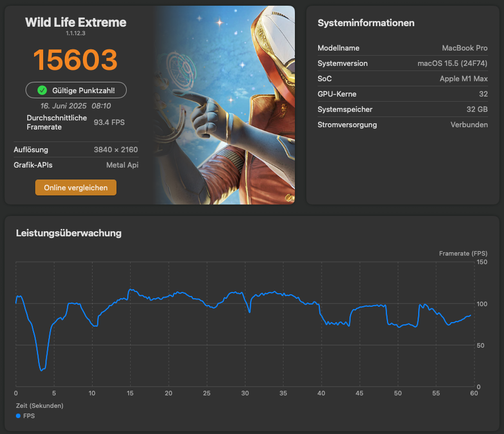
Task: Click the Online vergleichen button
Action: click(x=76, y=187)
